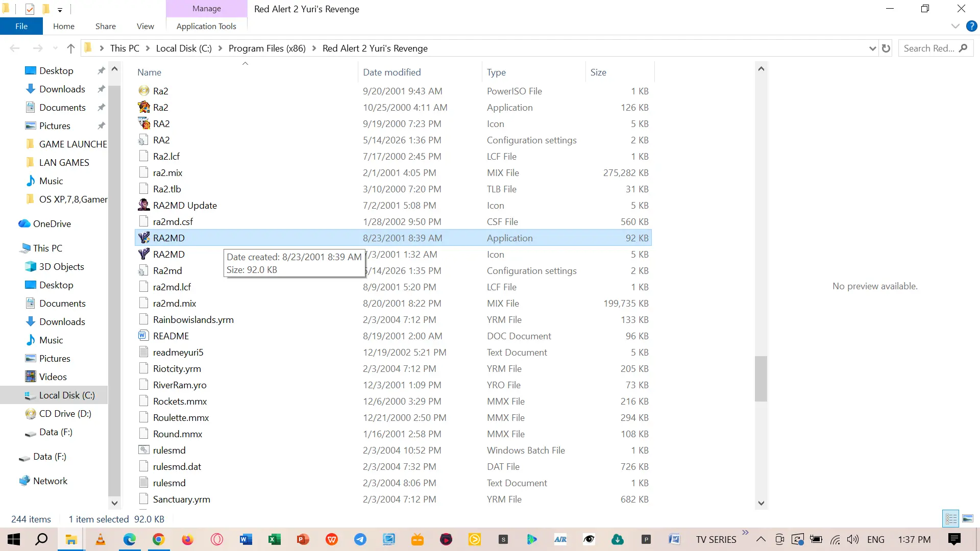
Task: Select CD Drive (D:) in navigation pane
Action: click(x=65, y=413)
